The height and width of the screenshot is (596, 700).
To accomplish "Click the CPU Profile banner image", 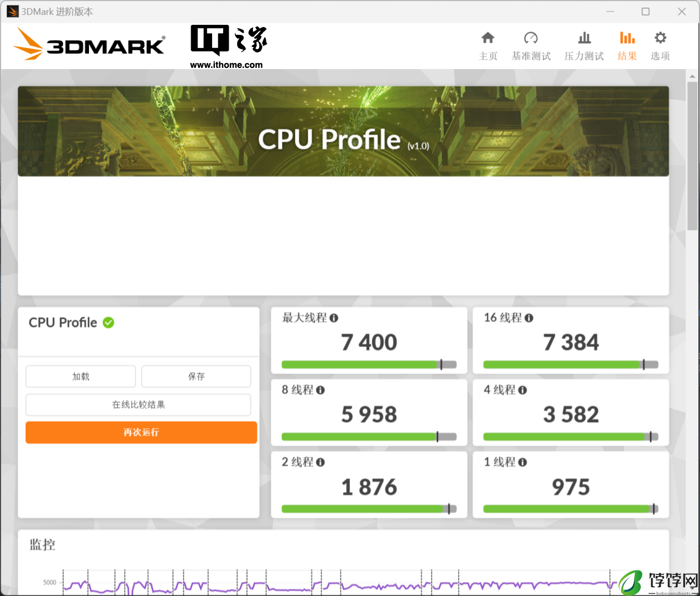I will (x=343, y=131).
